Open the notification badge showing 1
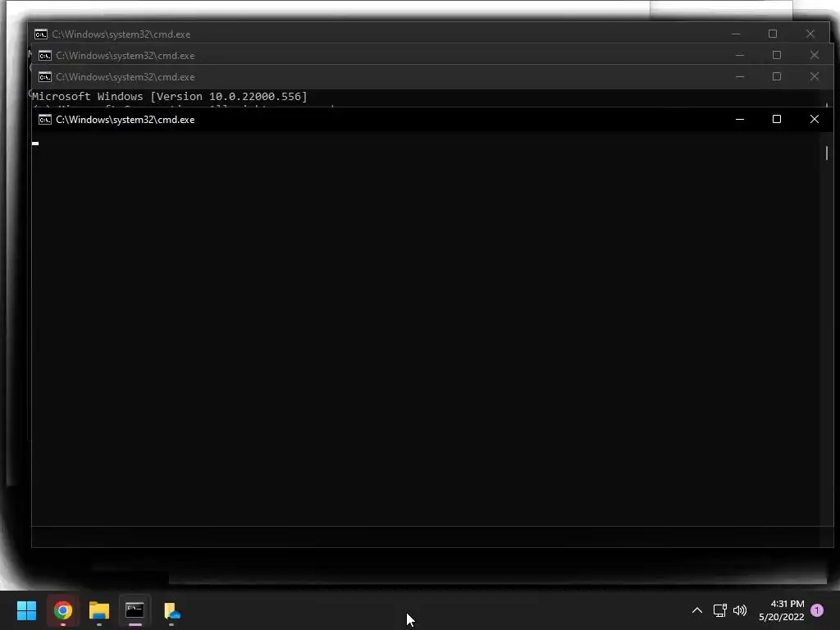The width and height of the screenshot is (840, 630). pyautogui.click(x=817, y=610)
